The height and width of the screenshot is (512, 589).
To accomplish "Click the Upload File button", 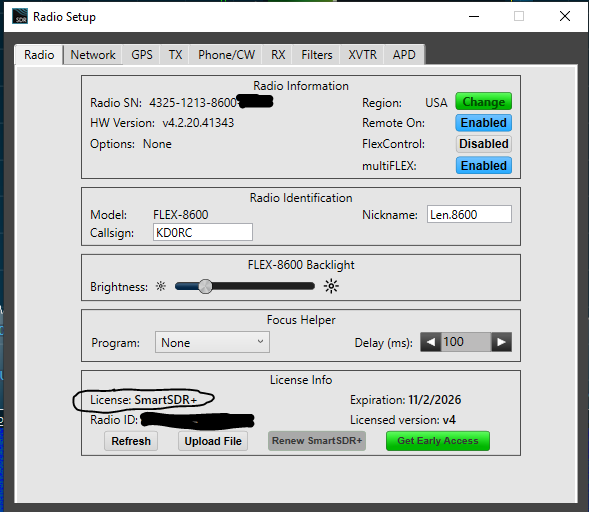I will click(213, 441).
